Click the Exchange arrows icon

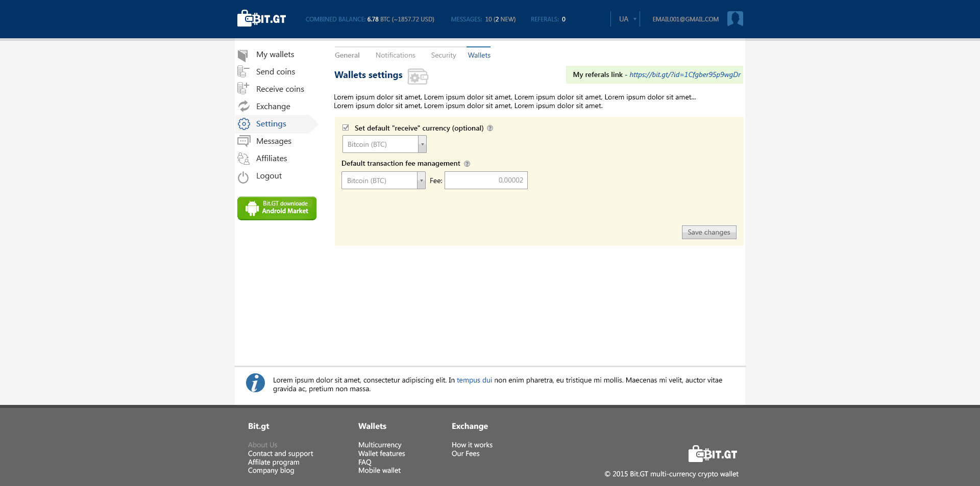pyautogui.click(x=244, y=106)
